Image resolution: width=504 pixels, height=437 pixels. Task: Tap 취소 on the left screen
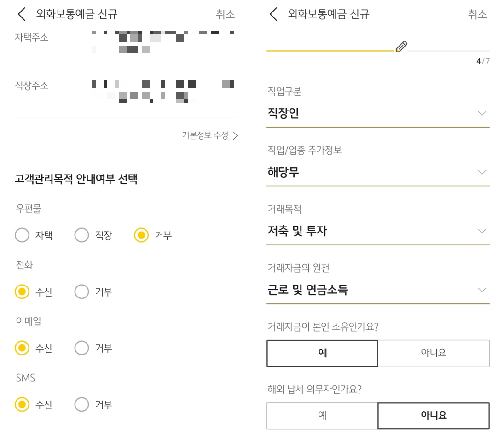[225, 14]
